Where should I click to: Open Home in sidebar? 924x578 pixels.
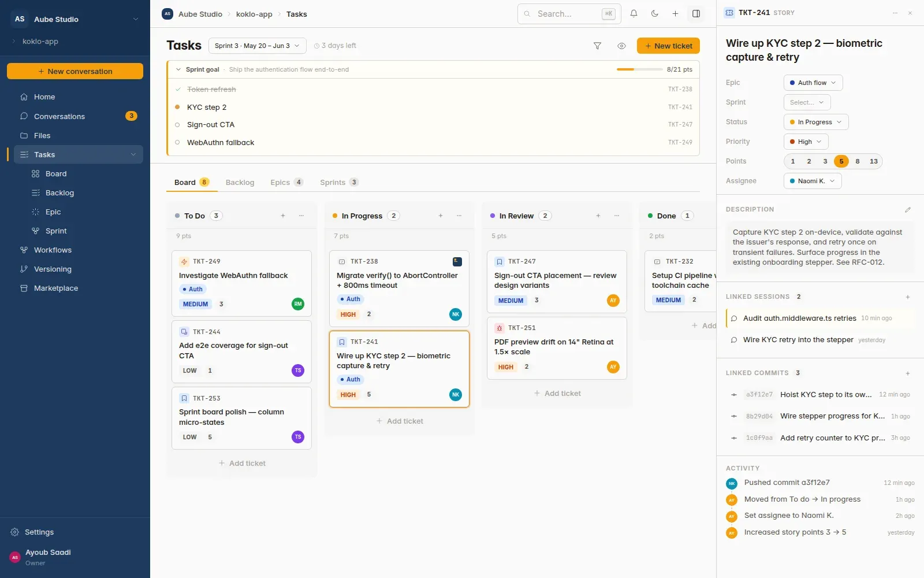pos(79,97)
